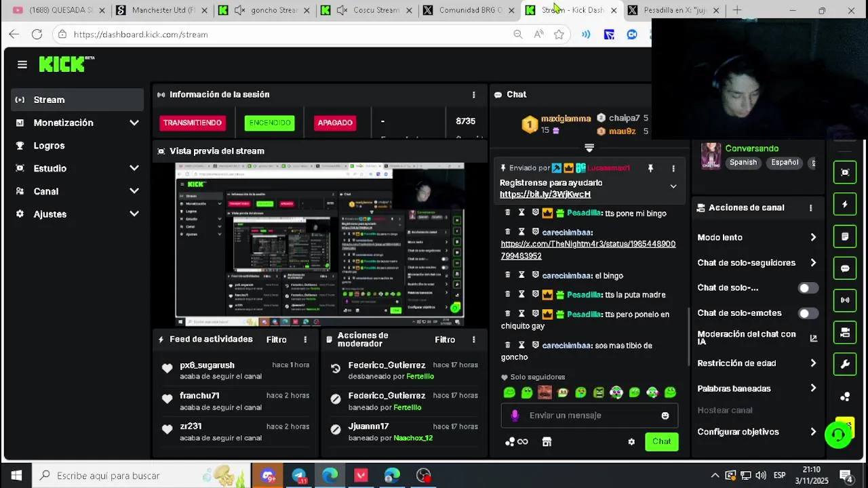
Task: Click the screen capture icon in right rail
Action: (845, 172)
